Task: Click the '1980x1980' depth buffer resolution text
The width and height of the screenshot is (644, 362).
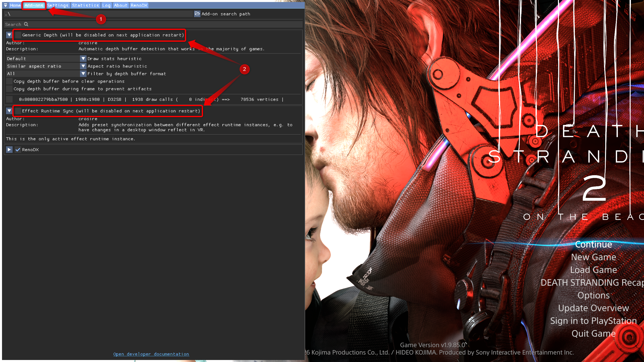Action: click(87, 99)
